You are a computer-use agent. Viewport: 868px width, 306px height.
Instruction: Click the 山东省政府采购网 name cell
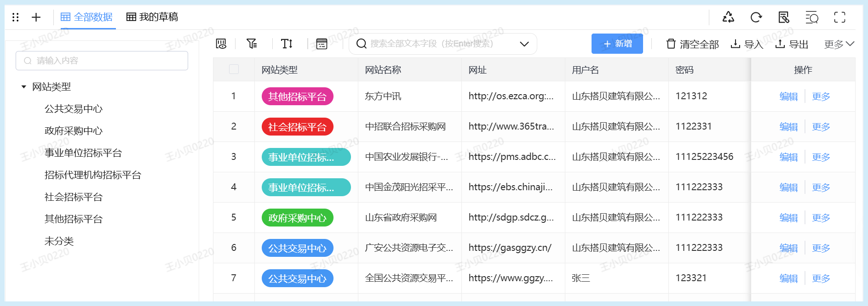tap(410, 218)
